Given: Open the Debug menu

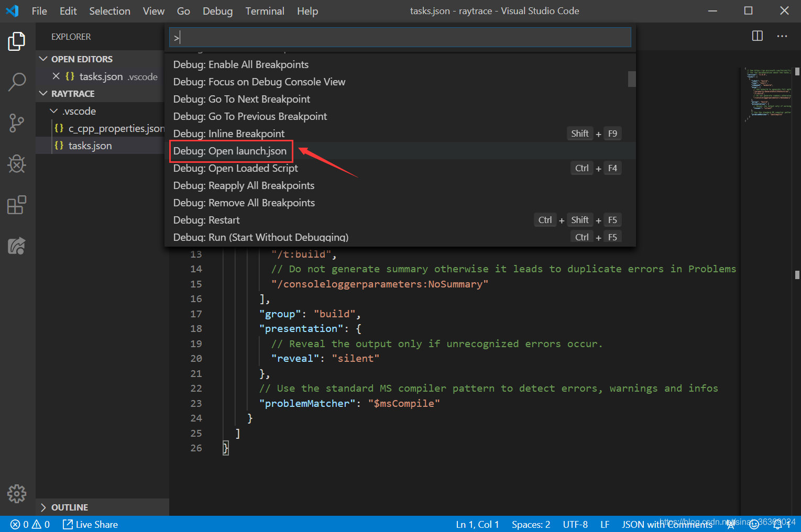Looking at the screenshot, I should [x=217, y=11].
